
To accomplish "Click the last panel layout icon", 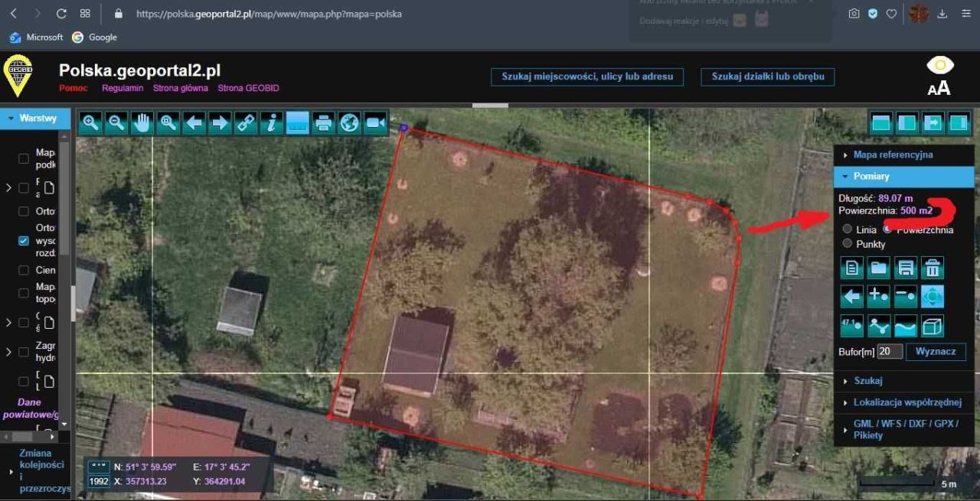I will coord(959,122).
